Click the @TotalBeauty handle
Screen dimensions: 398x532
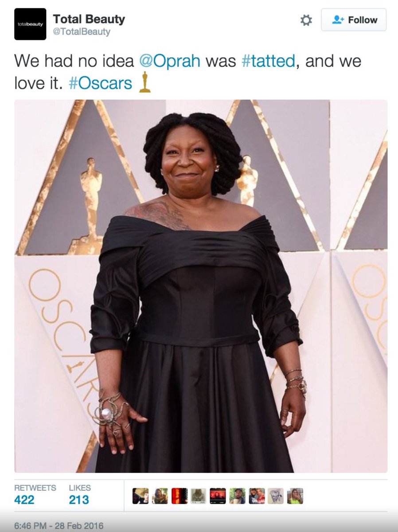(x=82, y=32)
